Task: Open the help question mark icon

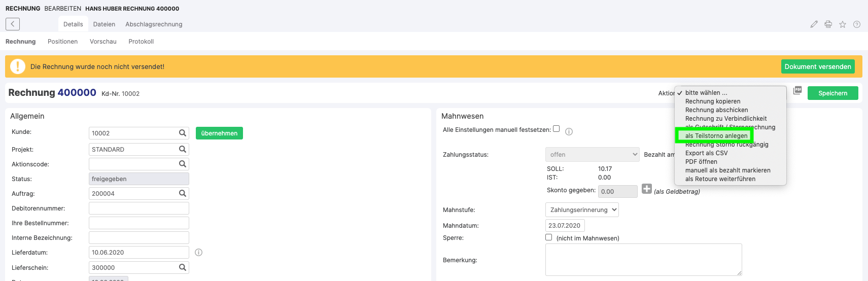Action: pos(856,24)
